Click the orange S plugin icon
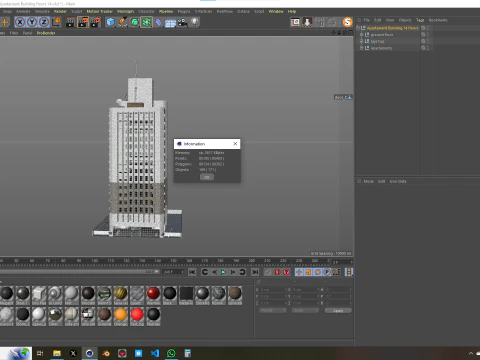Image resolution: width=480 pixels, height=360 pixels. (347, 22)
